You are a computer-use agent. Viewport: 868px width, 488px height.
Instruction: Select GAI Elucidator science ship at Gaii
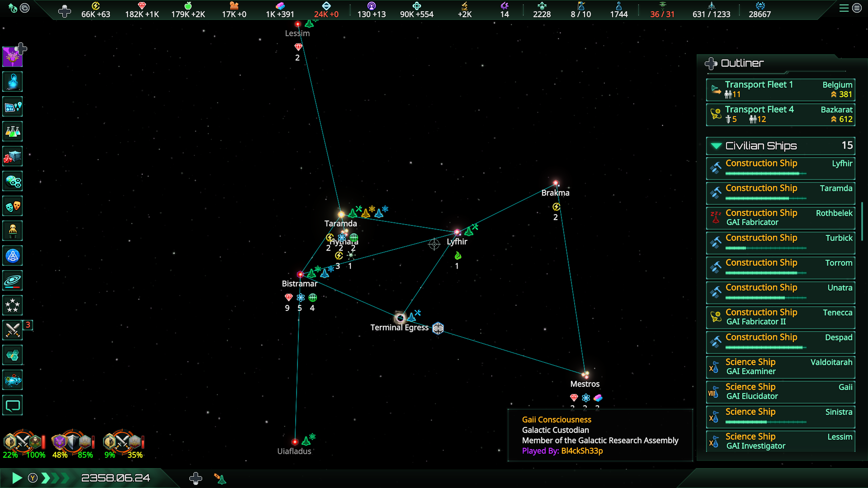pyautogui.click(x=780, y=392)
